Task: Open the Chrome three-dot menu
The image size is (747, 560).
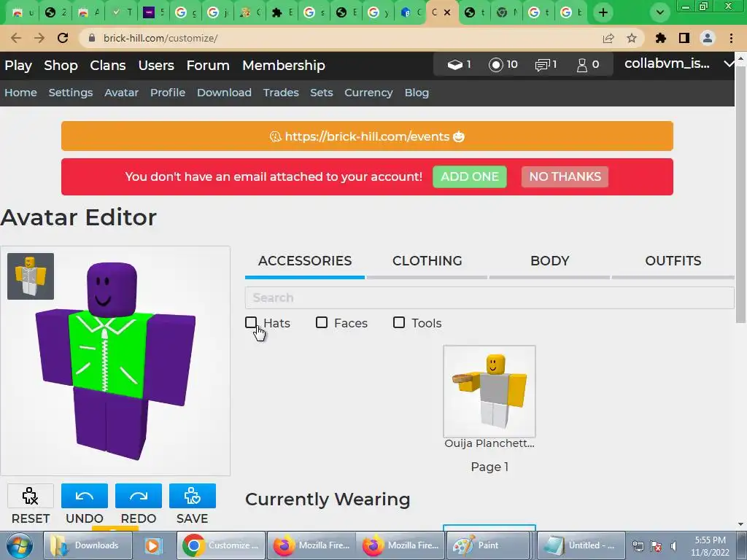Action: pyautogui.click(x=731, y=38)
